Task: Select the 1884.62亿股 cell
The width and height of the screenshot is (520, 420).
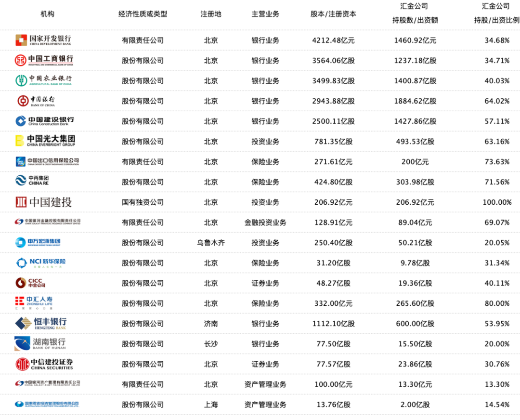Action: [x=415, y=101]
